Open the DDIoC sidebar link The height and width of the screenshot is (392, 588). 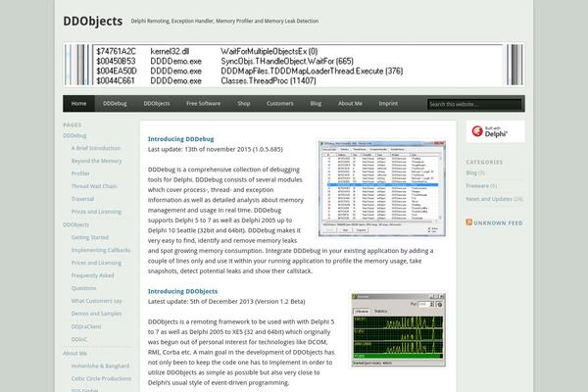point(79,339)
